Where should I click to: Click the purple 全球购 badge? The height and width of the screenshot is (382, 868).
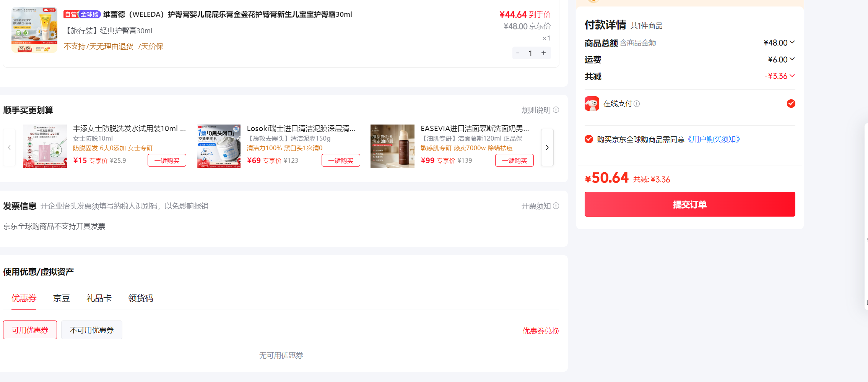[89, 15]
